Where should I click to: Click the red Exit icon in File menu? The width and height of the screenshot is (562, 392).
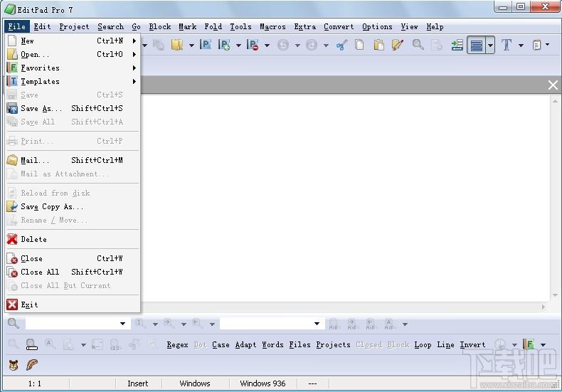[12, 304]
